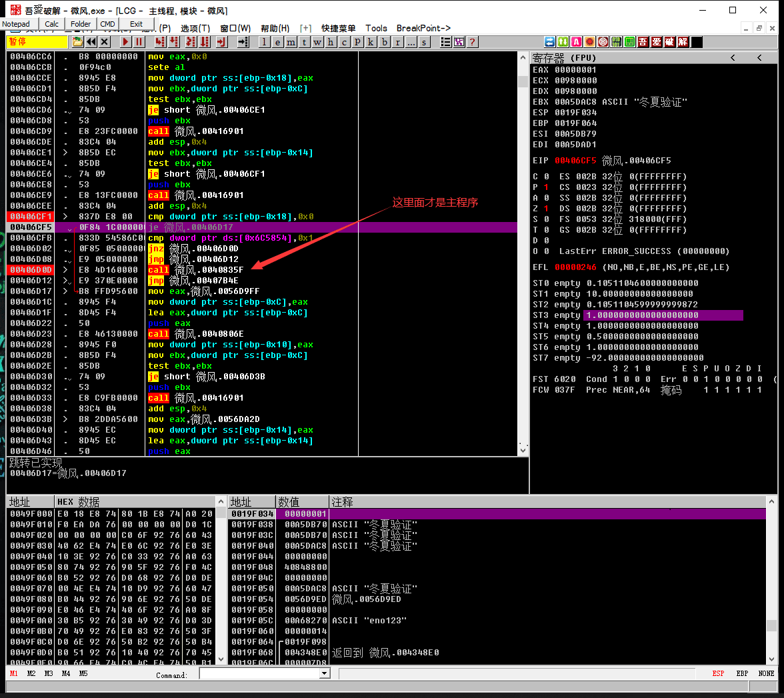Open CPU window 'c' button
This screenshot has width=784, height=698.
tap(344, 42)
